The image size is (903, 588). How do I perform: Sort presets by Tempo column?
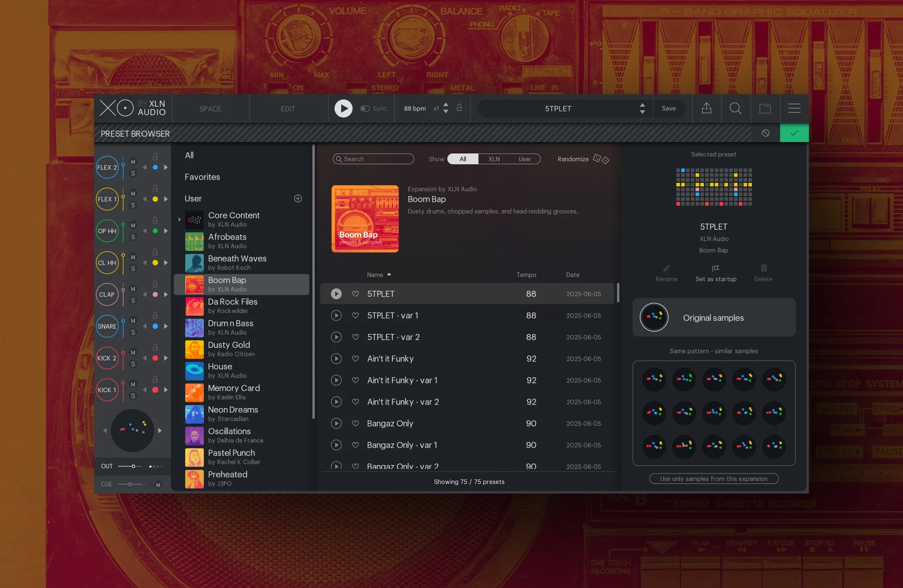(x=526, y=275)
